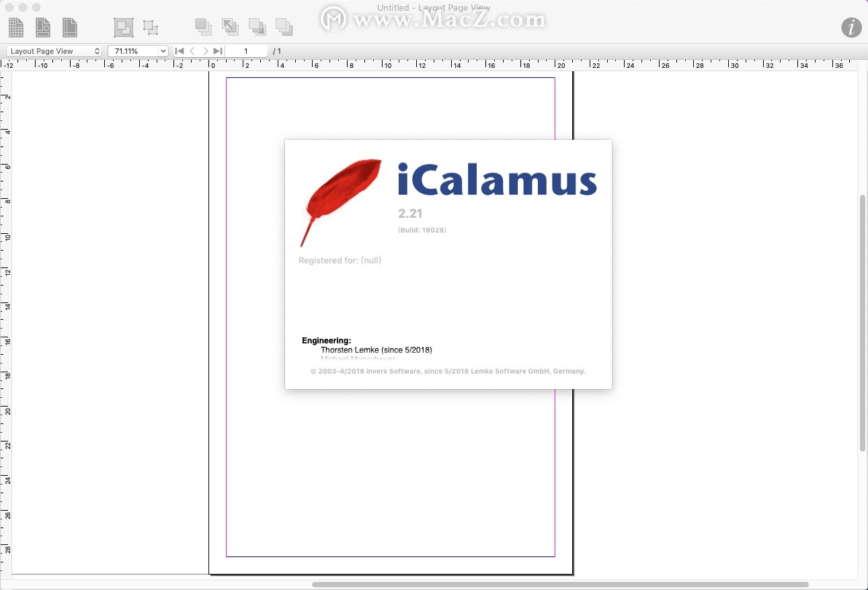This screenshot has width=868, height=590.
Task: Click Thorsten Lemke (since 5/2018) credit
Action: click(x=377, y=350)
